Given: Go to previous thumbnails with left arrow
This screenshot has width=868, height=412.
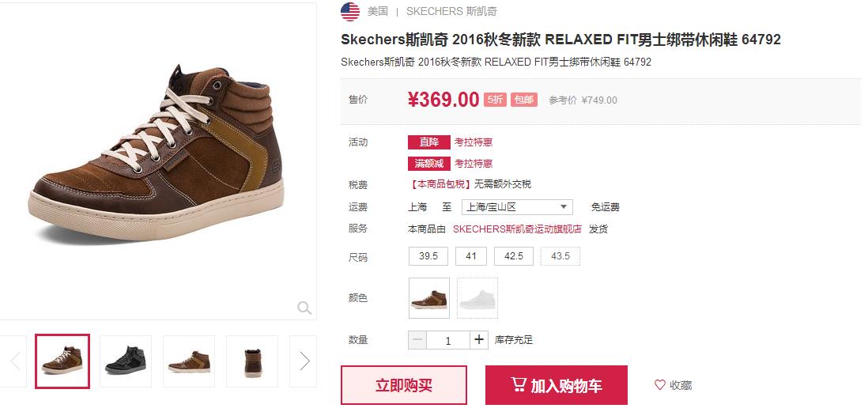Looking at the screenshot, I should point(16,361).
